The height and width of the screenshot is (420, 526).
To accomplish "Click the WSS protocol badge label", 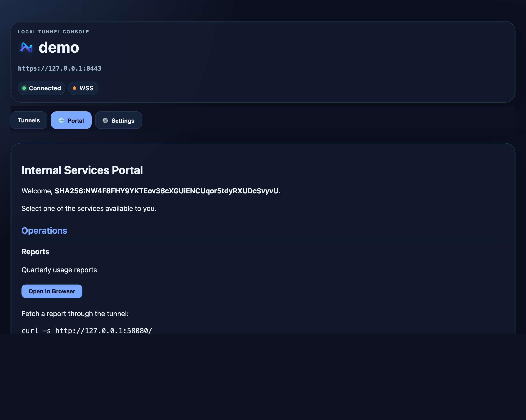I will coord(86,88).
